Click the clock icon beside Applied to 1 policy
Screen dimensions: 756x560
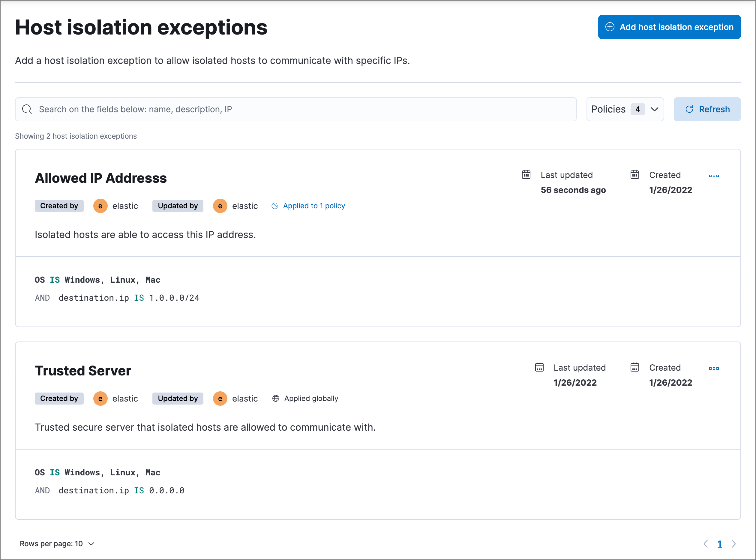(275, 206)
